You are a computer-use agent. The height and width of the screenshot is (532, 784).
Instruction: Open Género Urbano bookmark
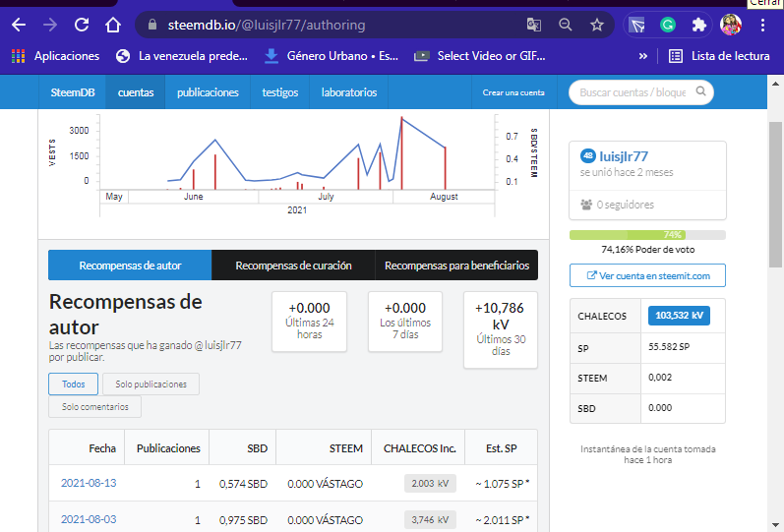[331, 56]
